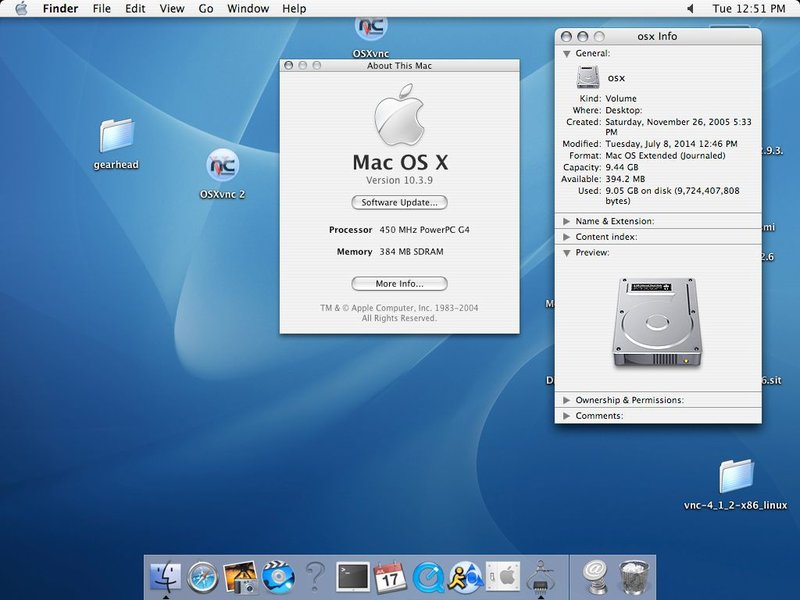
Task: Launch the AIM running-man Dock icon
Action: [465, 577]
